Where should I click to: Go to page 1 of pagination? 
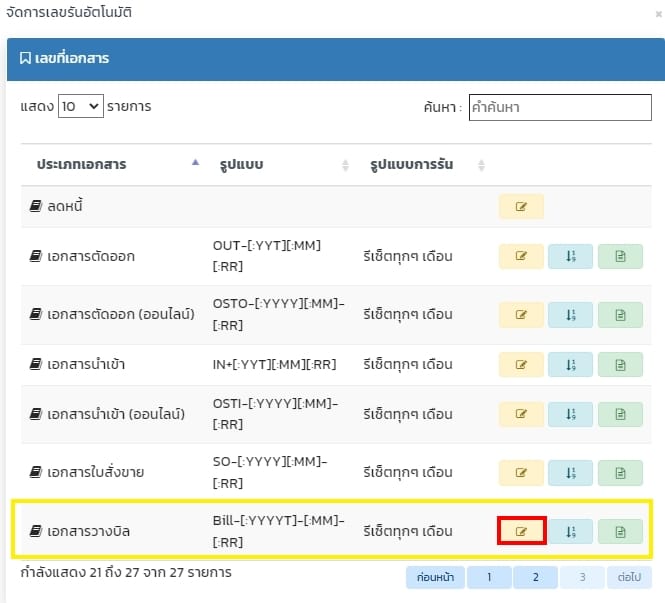pos(489,577)
